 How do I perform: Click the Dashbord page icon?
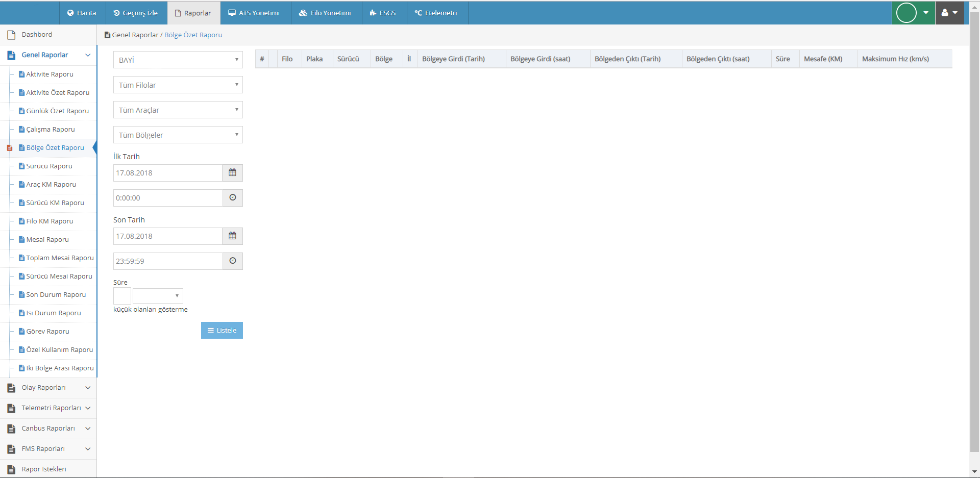coord(11,35)
